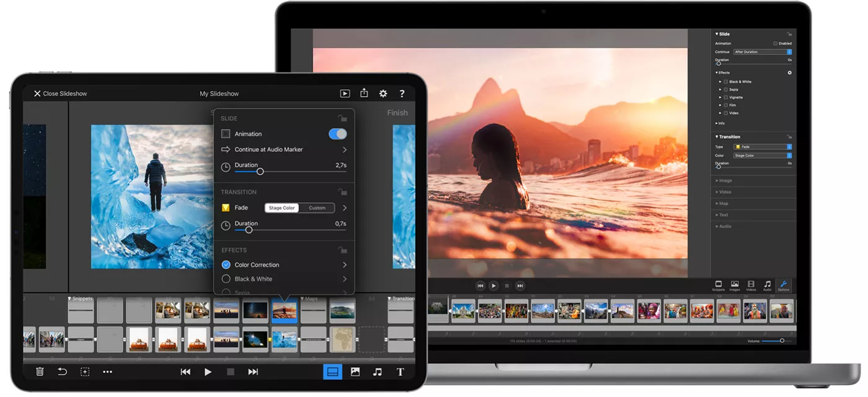Screen dimensions: 868x397
Task: Select the text T icon in iPad toolbar
Action: 400,372
